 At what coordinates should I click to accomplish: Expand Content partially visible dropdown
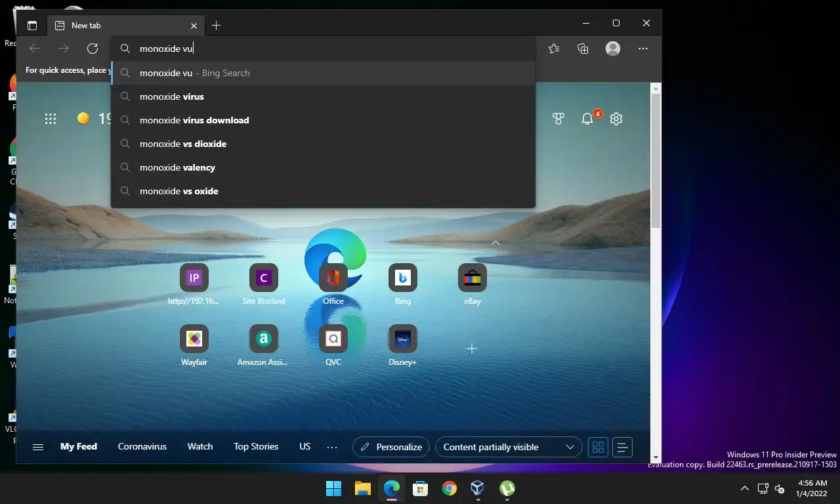click(509, 448)
